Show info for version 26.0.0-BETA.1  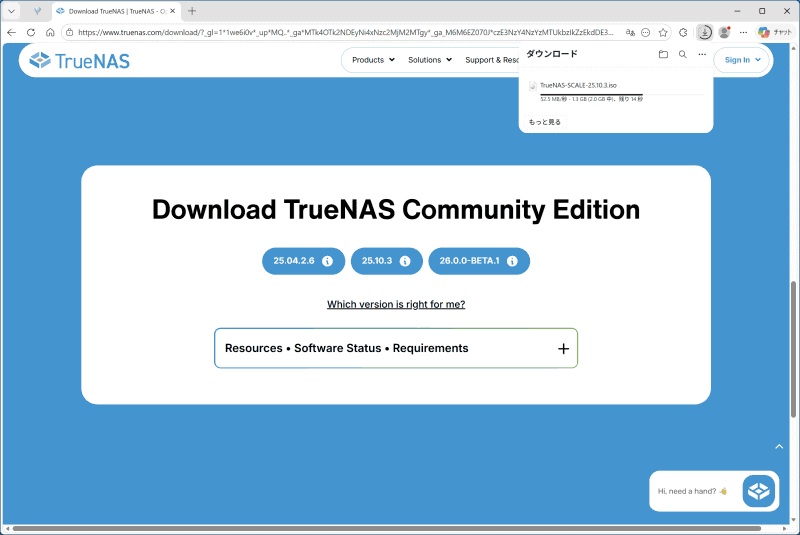tap(512, 261)
